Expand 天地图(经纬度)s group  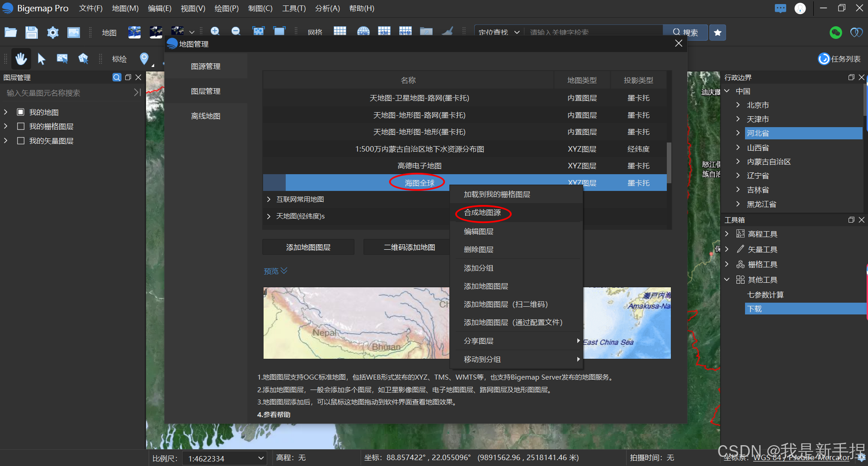[x=269, y=216]
